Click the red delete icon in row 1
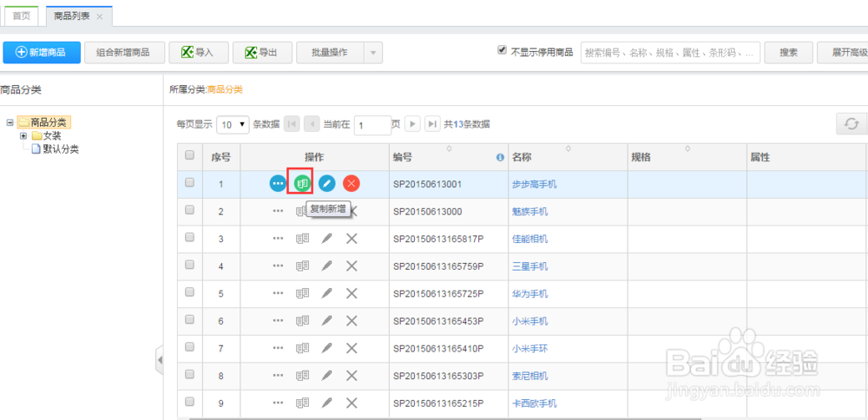 pyautogui.click(x=352, y=183)
